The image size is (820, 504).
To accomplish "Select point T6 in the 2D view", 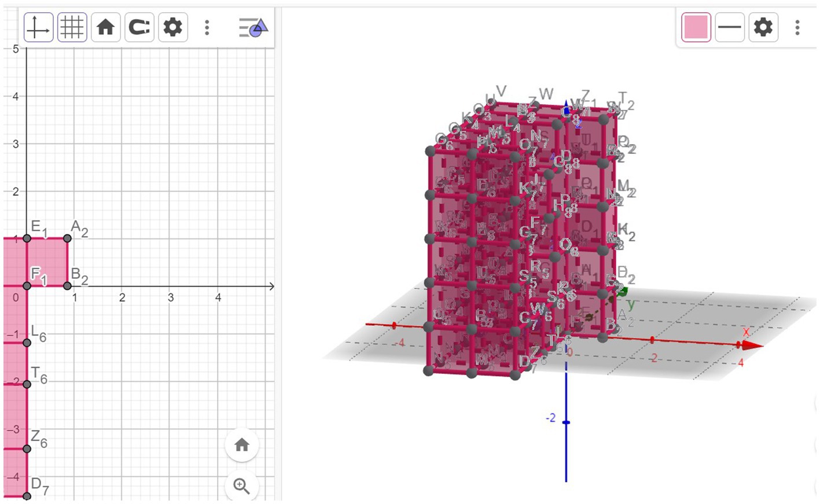I will pos(27,384).
